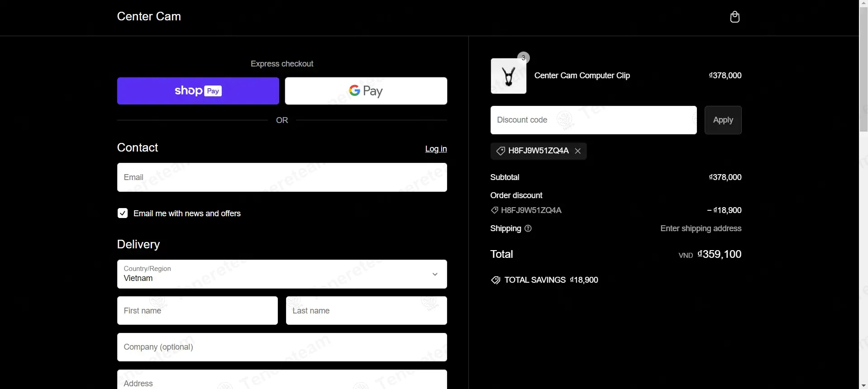Click the shipping help question mark icon
Viewport: 868px width, 389px height.
[528, 228]
